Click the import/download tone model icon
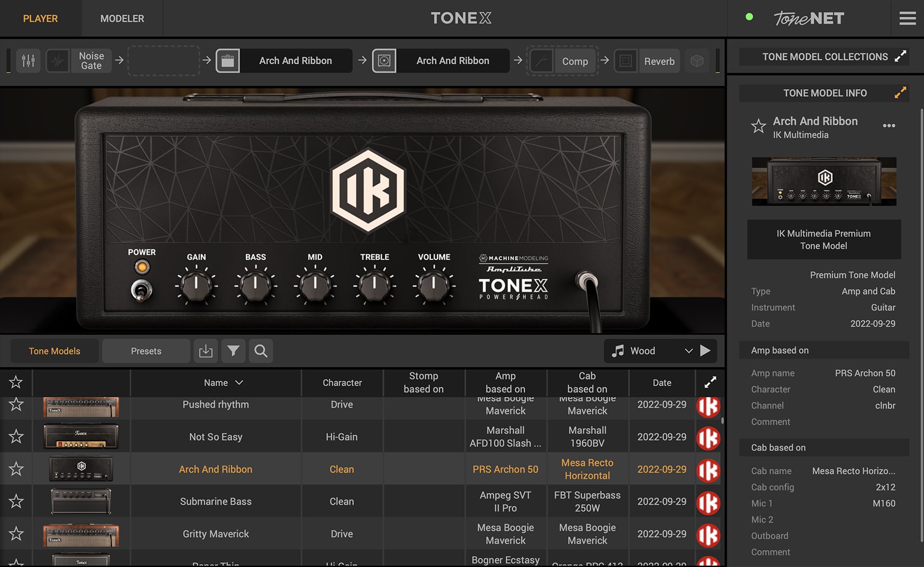The width and height of the screenshot is (924, 567). click(x=206, y=351)
